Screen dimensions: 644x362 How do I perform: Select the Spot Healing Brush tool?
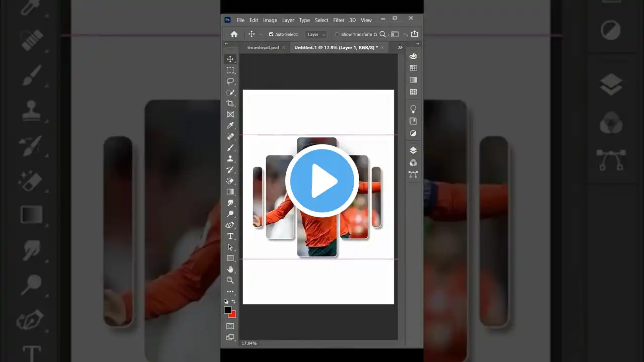[230, 137]
